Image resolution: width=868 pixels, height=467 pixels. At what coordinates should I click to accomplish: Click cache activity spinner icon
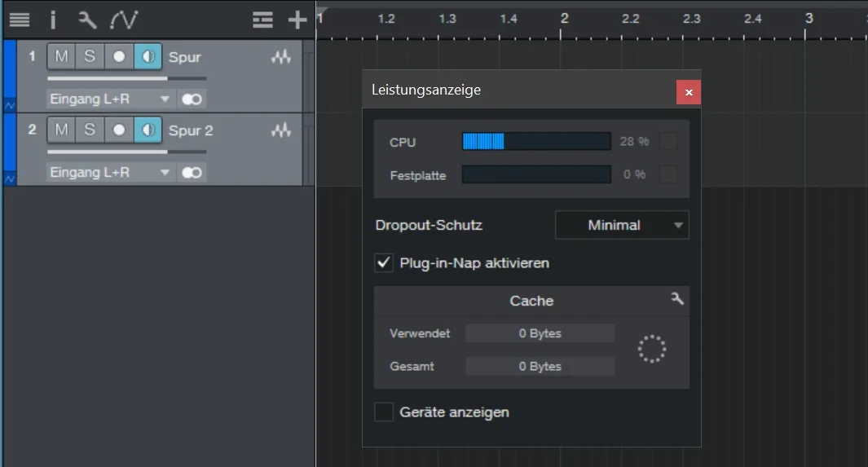click(x=651, y=349)
